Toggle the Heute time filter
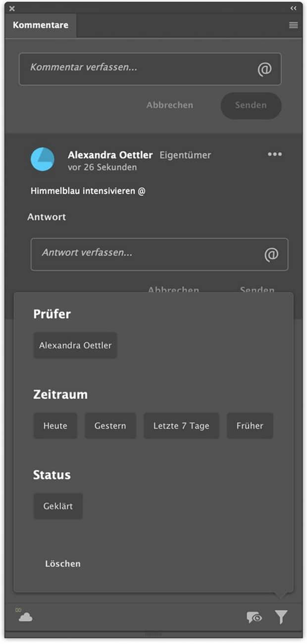The height and width of the screenshot is (644, 307). point(55,426)
